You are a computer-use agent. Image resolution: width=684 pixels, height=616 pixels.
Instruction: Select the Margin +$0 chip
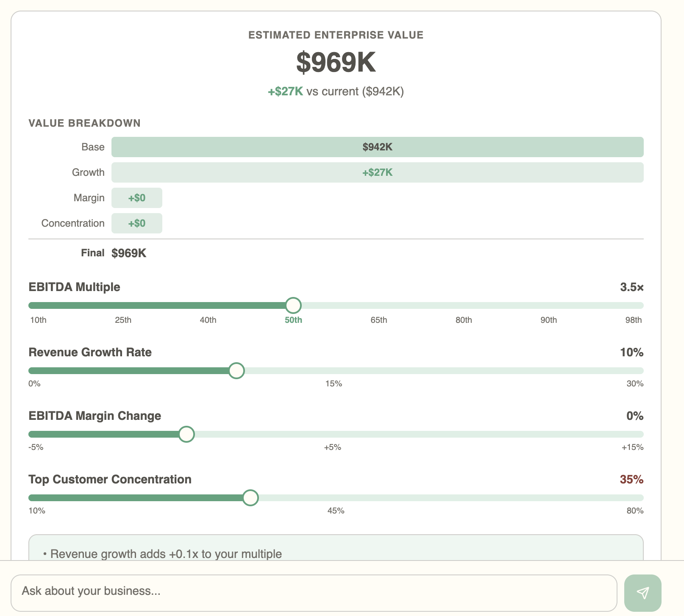pyautogui.click(x=136, y=198)
